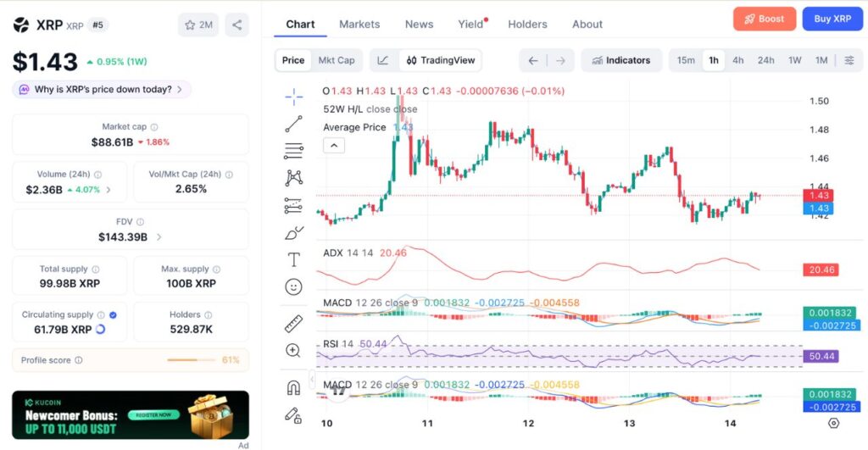Click the ADX 14 14 indicator label
The height and width of the screenshot is (450, 868).
(348, 253)
